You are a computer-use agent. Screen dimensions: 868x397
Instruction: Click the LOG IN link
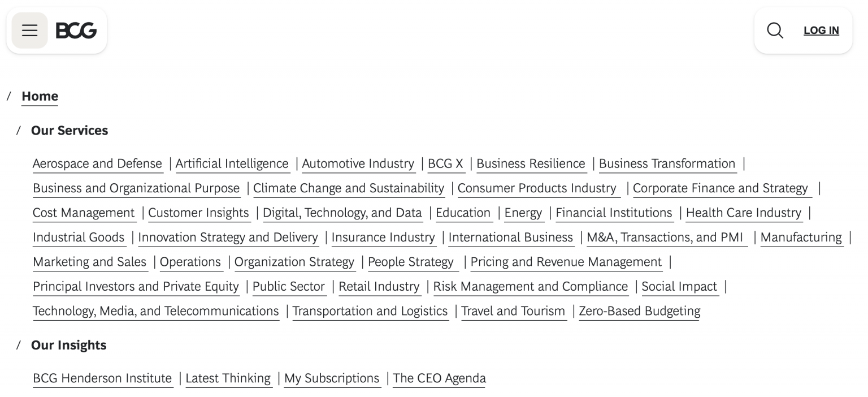[x=821, y=31]
